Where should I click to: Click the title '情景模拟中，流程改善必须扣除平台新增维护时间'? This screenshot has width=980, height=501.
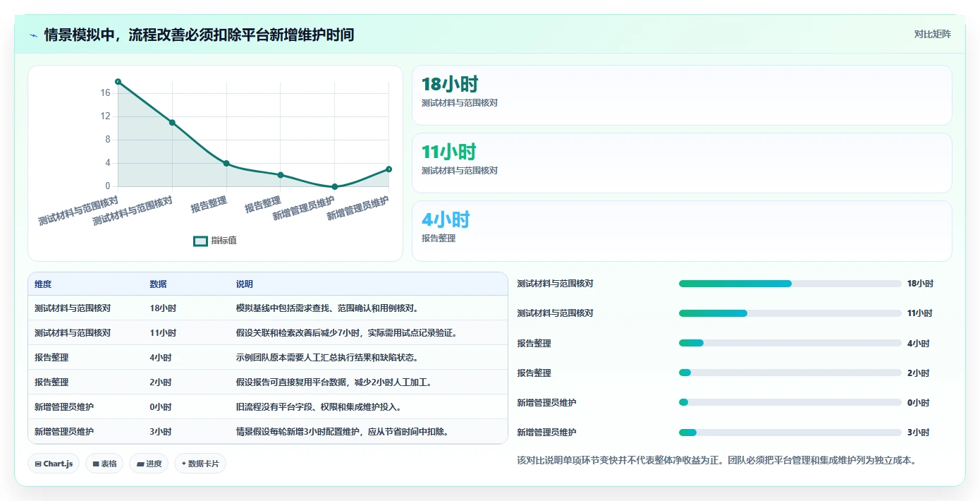pos(199,35)
